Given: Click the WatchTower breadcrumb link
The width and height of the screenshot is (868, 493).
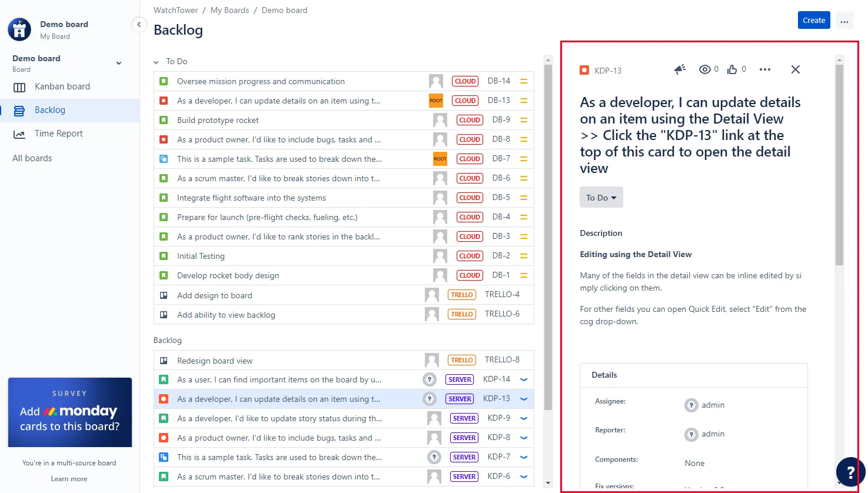Looking at the screenshot, I should click(175, 10).
